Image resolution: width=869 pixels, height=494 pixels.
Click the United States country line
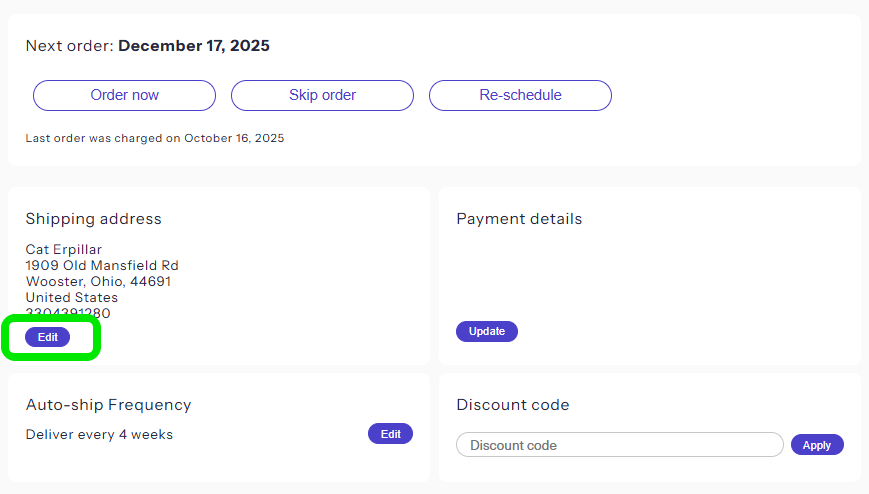tap(72, 297)
